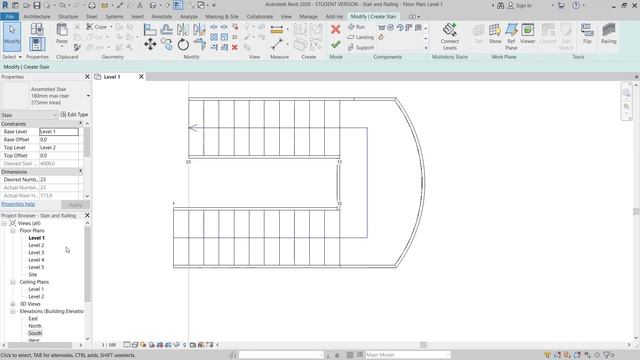Click the Desired Number of Risers field
Screen dimensions: 640x360
pyautogui.click(x=59, y=180)
